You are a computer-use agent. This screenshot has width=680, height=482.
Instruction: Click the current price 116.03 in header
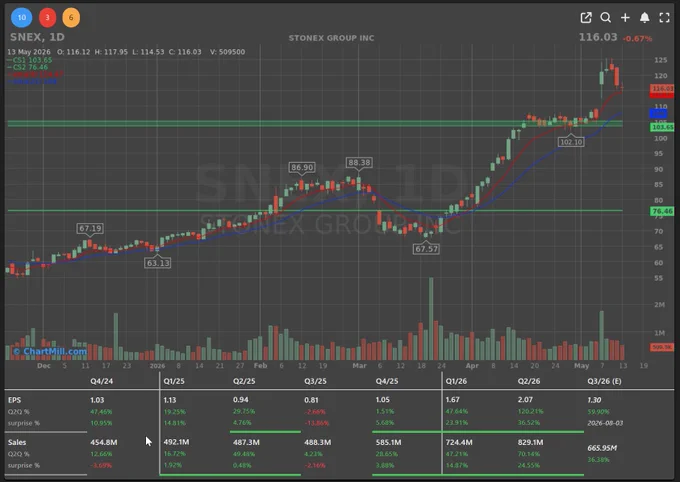tap(598, 37)
